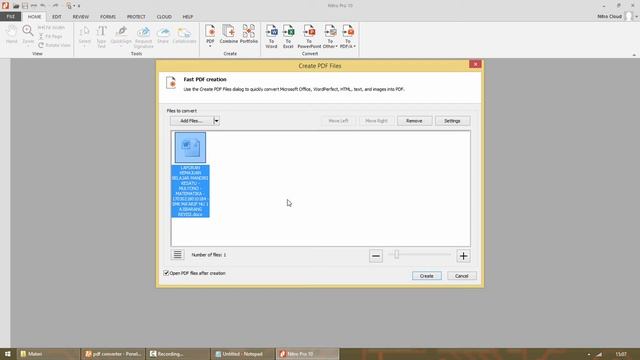640x360 pixels.
Task: Switch to the PROTECT ribbon tab
Action: [x=136, y=17]
